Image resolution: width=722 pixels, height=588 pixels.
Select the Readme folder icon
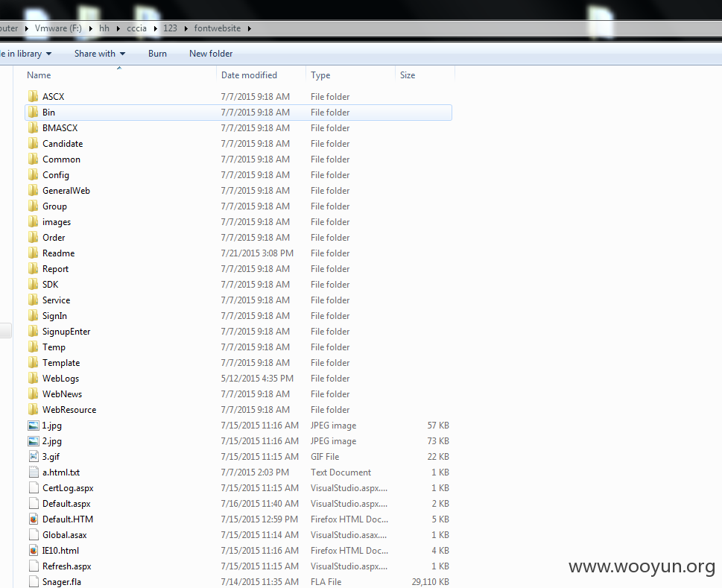tap(33, 253)
